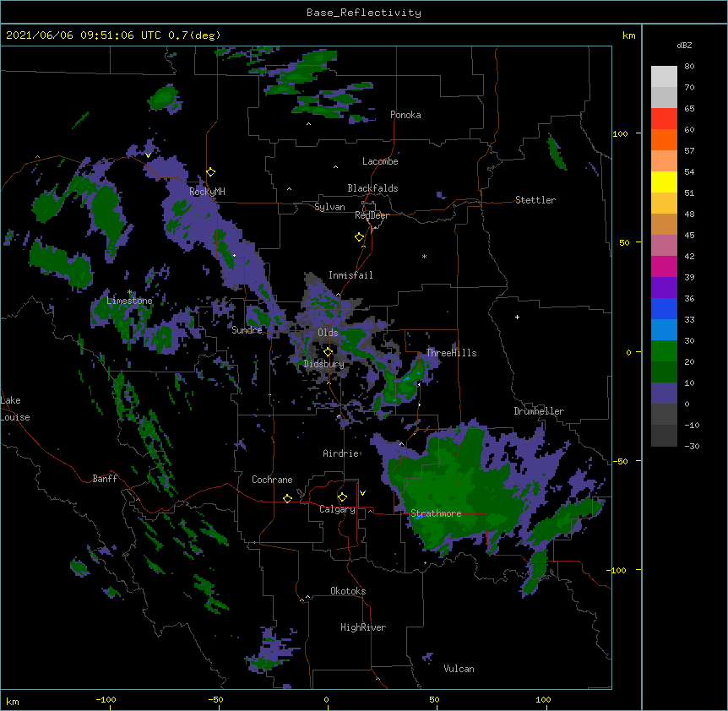This screenshot has height=711, width=728.
Task: Click the -100 tick label on the right axis
Action: pos(618,570)
